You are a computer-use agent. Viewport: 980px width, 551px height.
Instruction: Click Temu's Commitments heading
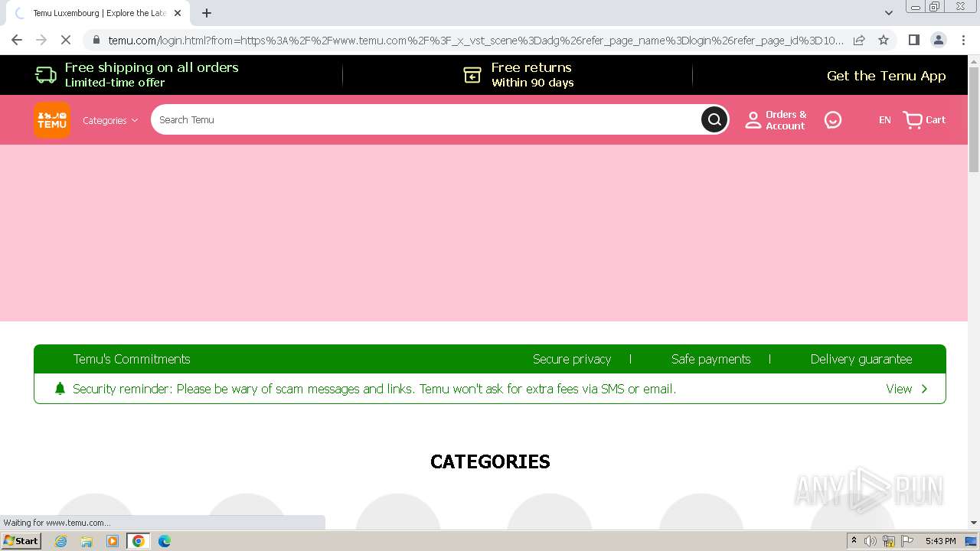pyautogui.click(x=132, y=359)
